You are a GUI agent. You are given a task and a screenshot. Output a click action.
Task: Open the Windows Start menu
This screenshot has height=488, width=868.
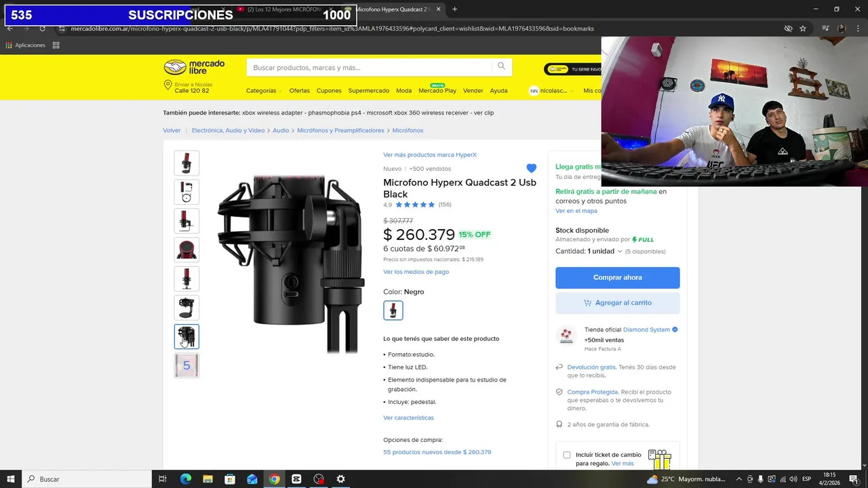(x=11, y=479)
